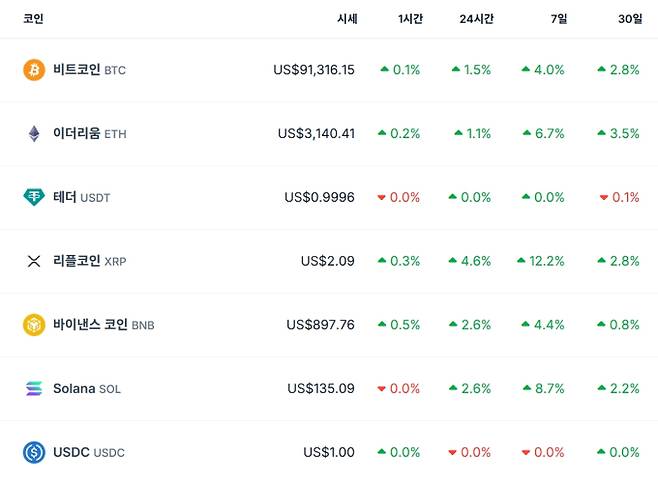Image resolution: width=658 pixels, height=484 pixels.
Task: Sort by the 7일 column header
Action: [x=558, y=19]
